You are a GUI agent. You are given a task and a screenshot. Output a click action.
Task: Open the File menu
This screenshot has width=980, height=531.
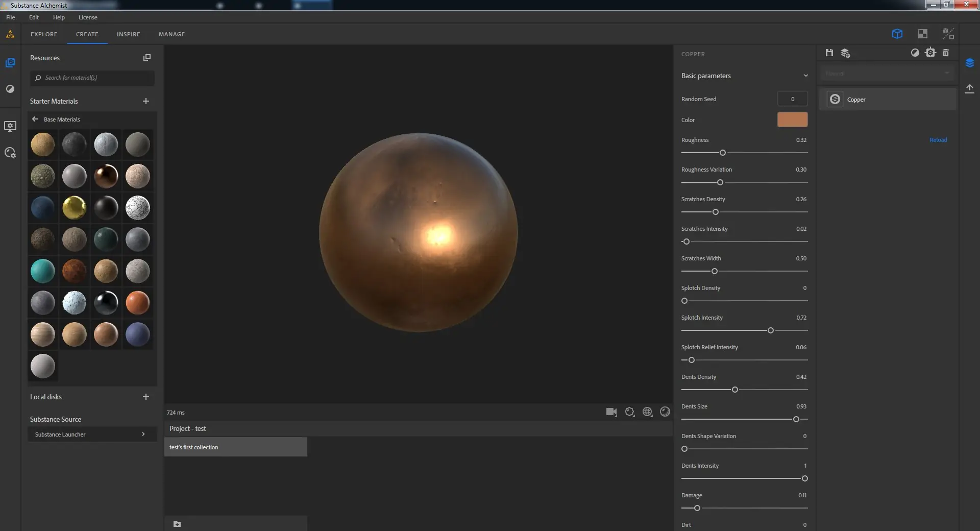pyautogui.click(x=11, y=17)
